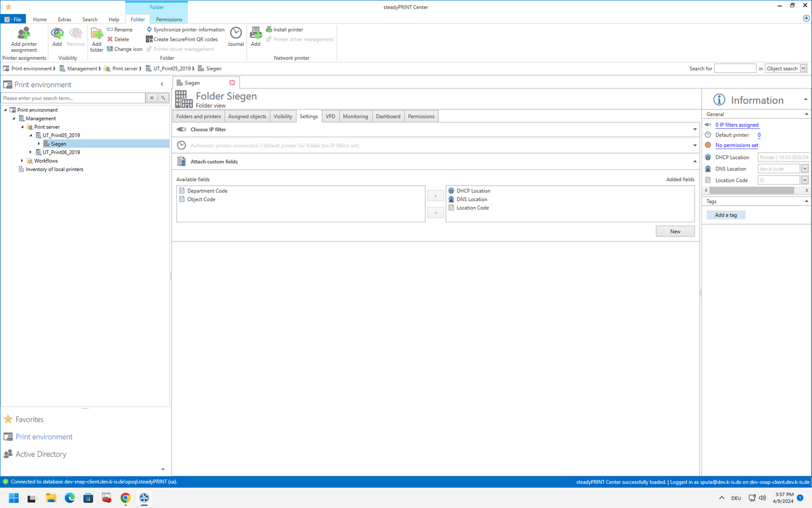Switch to Search ribbon tab
Image resolution: width=812 pixels, height=508 pixels.
(x=90, y=19)
